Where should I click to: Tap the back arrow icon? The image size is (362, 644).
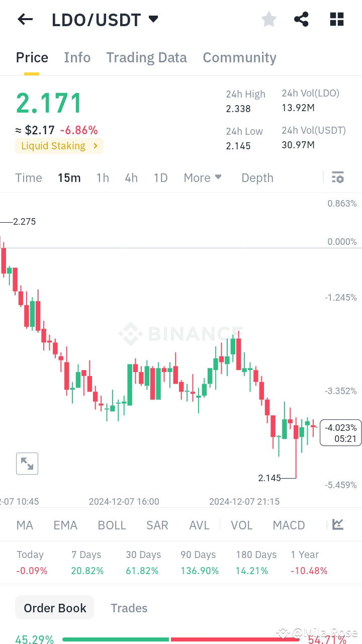point(25,20)
